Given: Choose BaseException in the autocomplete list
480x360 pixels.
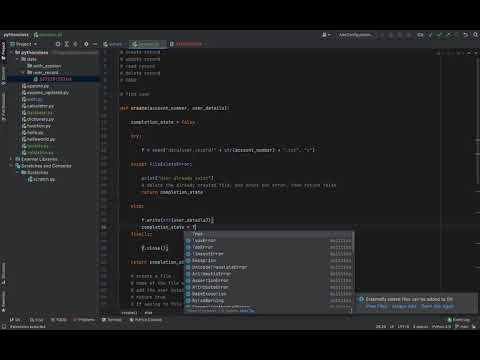Looking at the screenshot, I should [x=269, y=294].
